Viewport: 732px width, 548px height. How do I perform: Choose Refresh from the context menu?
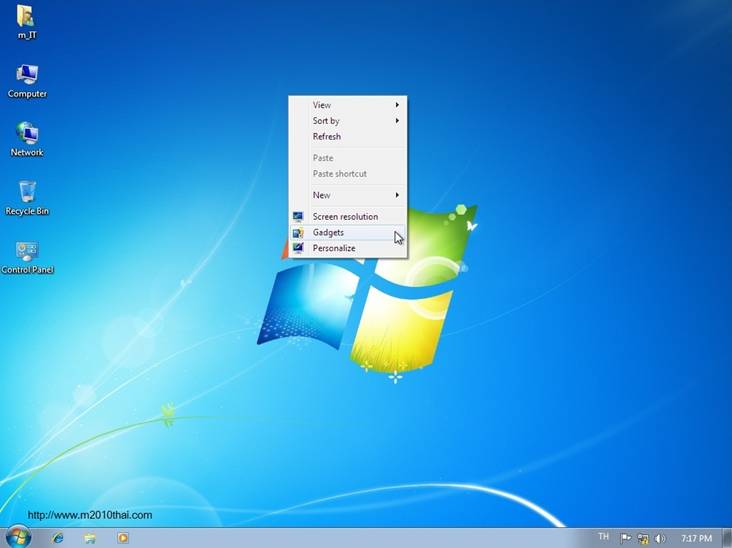point(348,136)
